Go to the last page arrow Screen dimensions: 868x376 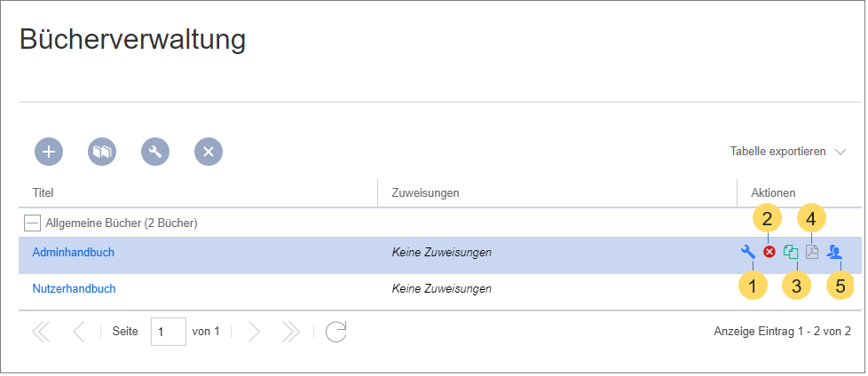click(x=290, y=332)
